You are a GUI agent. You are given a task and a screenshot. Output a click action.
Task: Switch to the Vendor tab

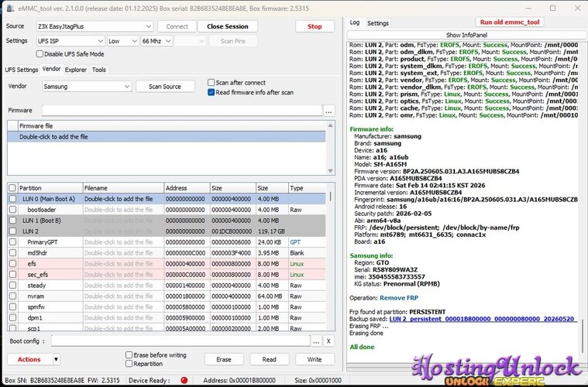coord(51,69)
